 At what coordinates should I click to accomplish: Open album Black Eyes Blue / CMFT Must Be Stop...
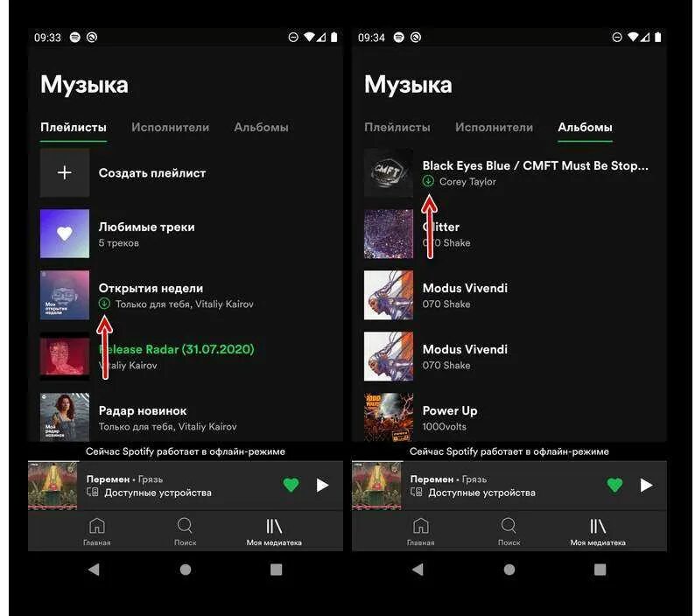[509, 172]
